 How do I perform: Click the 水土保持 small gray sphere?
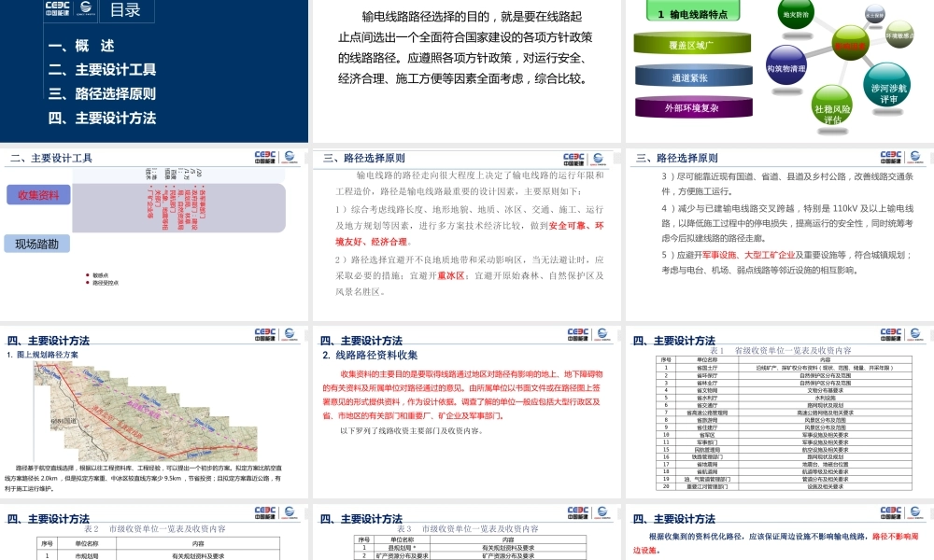[874, 14]
